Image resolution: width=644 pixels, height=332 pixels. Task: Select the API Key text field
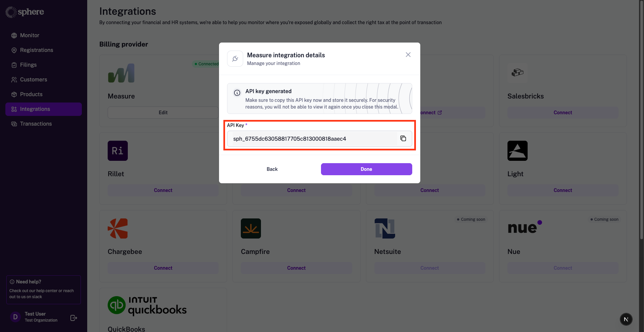click(314, 139)
